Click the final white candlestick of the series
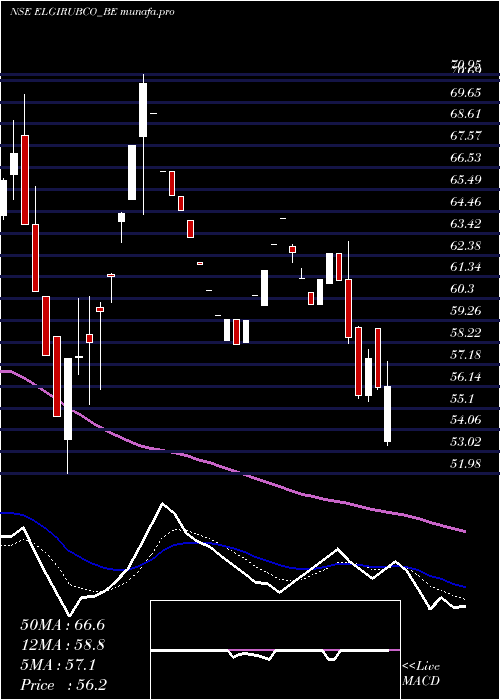Viewport: 500px width, 700px height. 388,414
